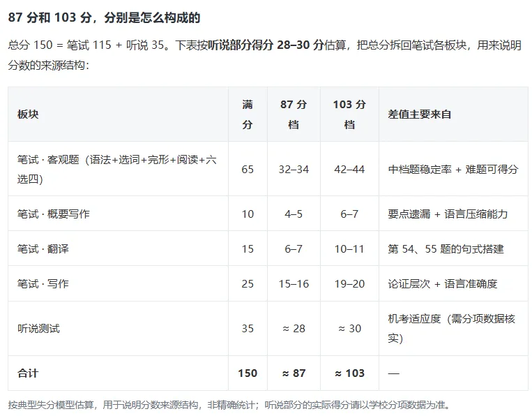Click the full-score cell '25'

(x=248, y=283)
